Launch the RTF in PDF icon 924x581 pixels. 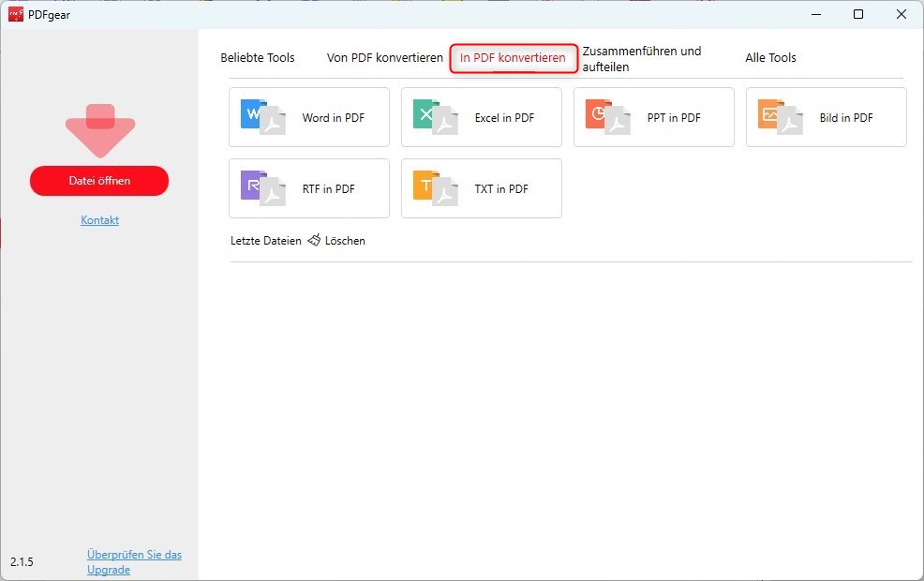(262, 188)
